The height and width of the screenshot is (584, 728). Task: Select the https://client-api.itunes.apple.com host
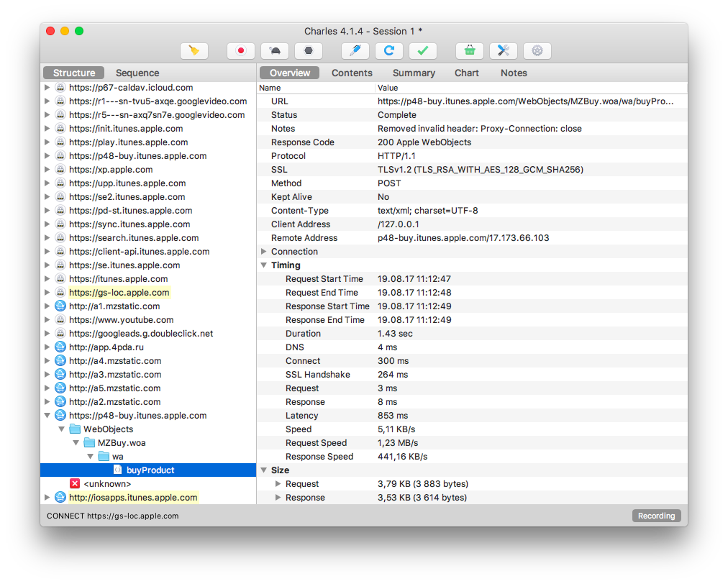140,252
